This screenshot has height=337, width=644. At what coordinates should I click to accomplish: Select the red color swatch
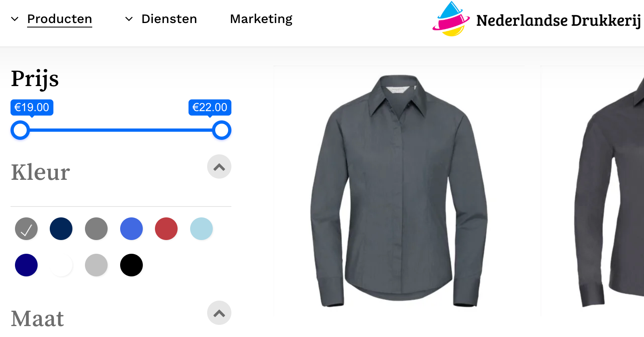tap(166, 229)
